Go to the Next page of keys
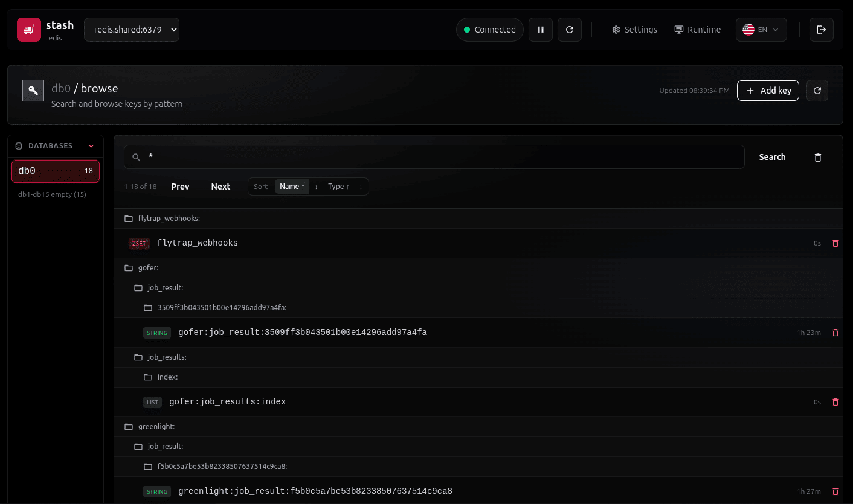This screenshot has height=504, width=853. (x=220, y=187)
